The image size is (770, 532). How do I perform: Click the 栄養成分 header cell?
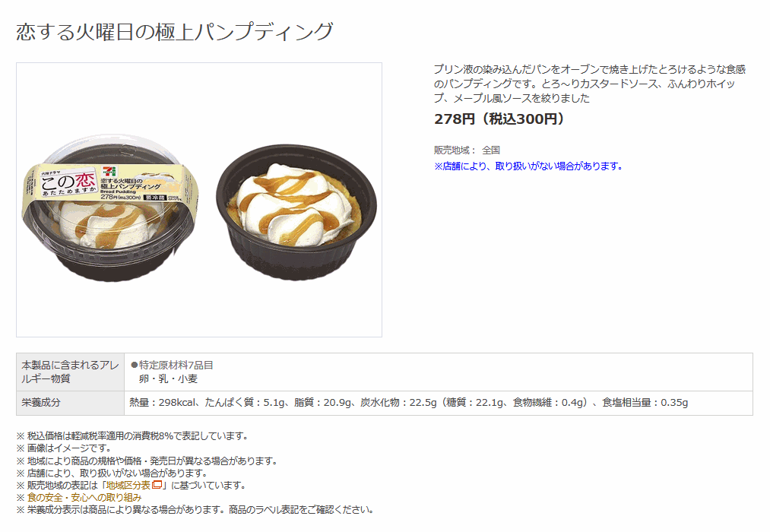[x=70, y=403]
